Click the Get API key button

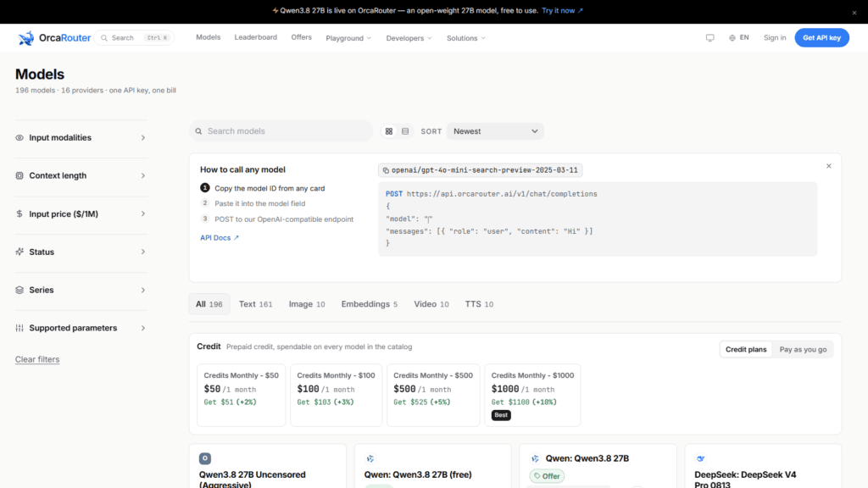(821, 37)
